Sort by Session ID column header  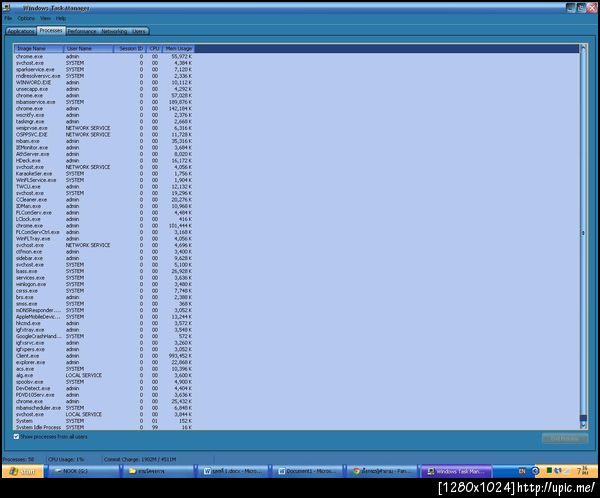click(x=130, y=49)
